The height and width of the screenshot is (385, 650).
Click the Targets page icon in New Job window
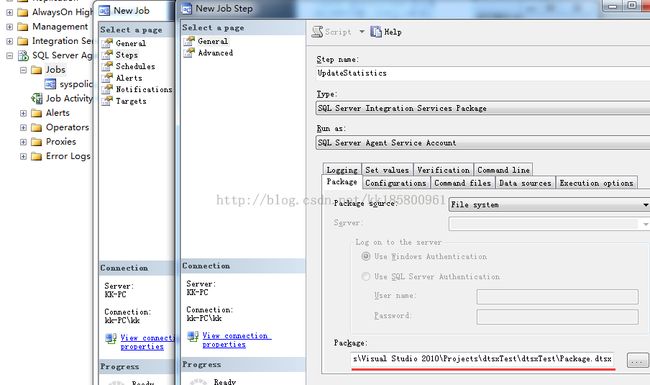pos(107,101)
